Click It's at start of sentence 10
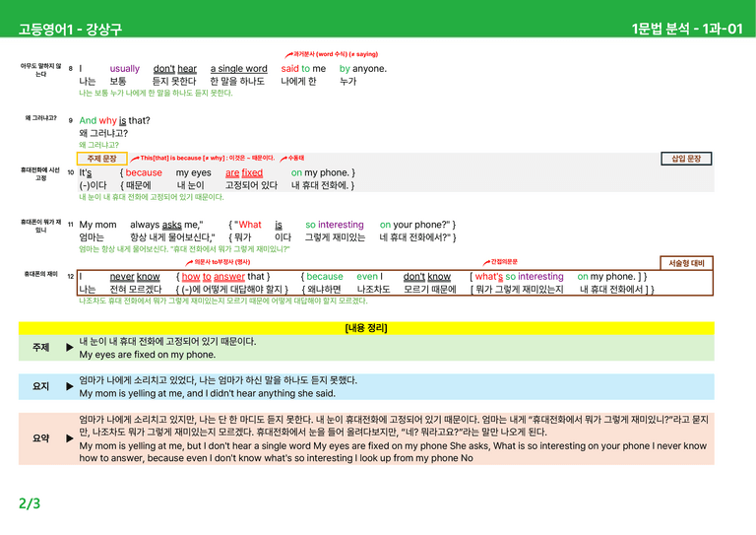Viewport: 756px width, 535px height. (x=86, y=172)
